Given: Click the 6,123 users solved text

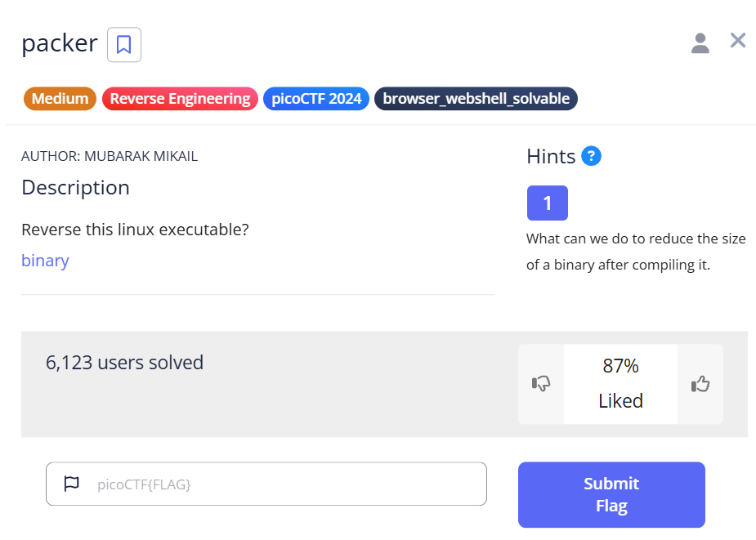Looking at the screenshot, I should click(x=124, y=362).
